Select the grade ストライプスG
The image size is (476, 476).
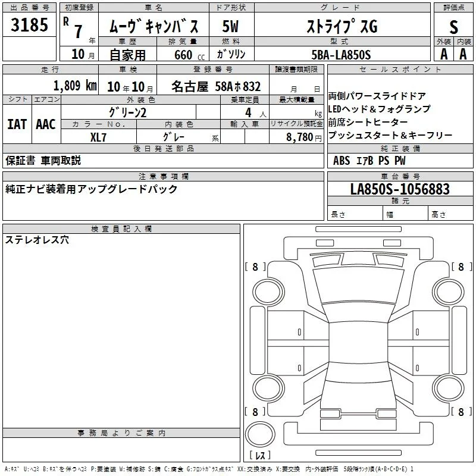coord(342,26)
